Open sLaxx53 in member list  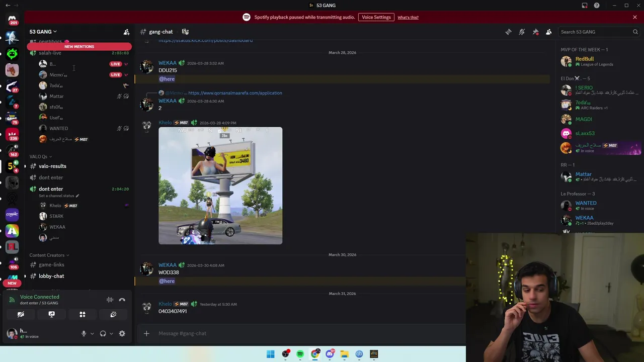(599, 133)
